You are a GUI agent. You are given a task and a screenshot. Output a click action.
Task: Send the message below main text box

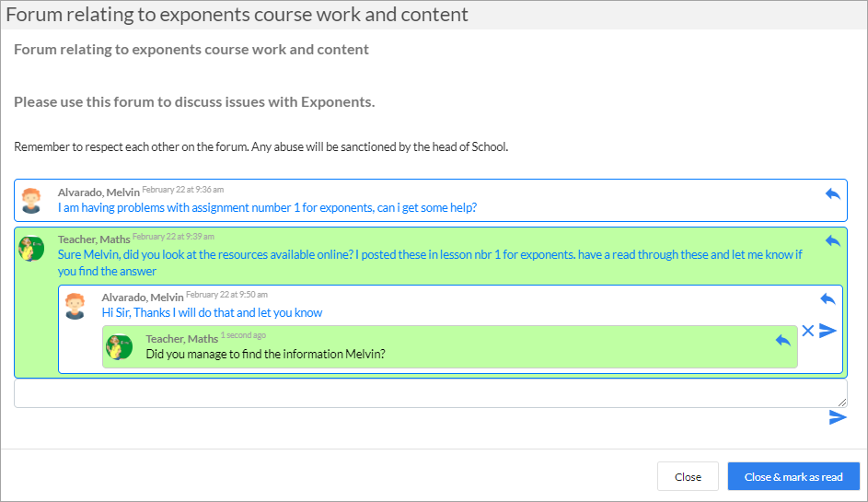838,417
